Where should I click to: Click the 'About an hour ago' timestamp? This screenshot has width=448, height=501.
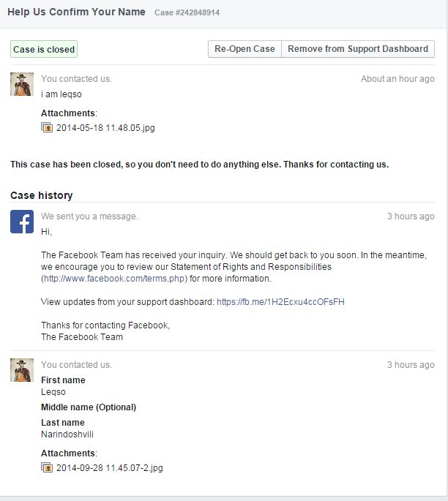[x=397, y=79]
